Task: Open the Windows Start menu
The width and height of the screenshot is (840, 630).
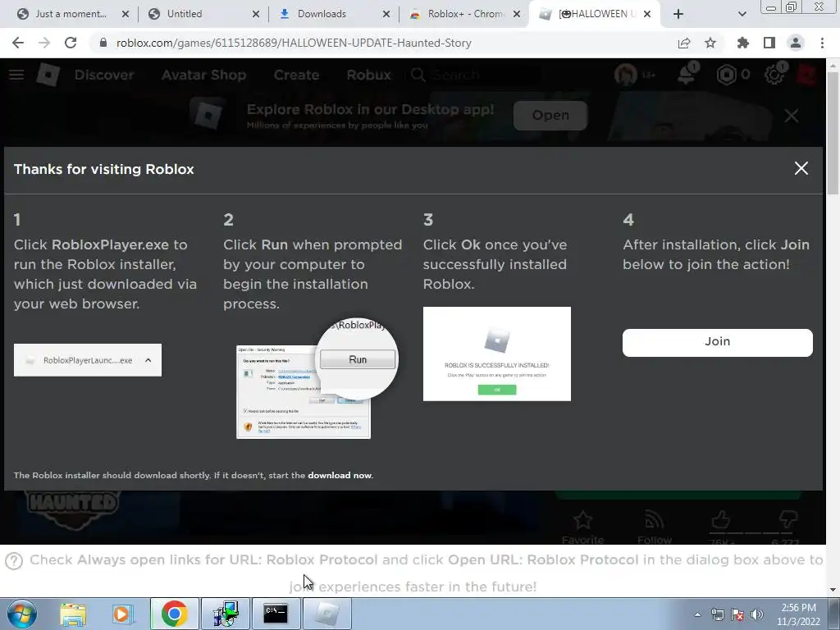Action: [x=22, y=614]
